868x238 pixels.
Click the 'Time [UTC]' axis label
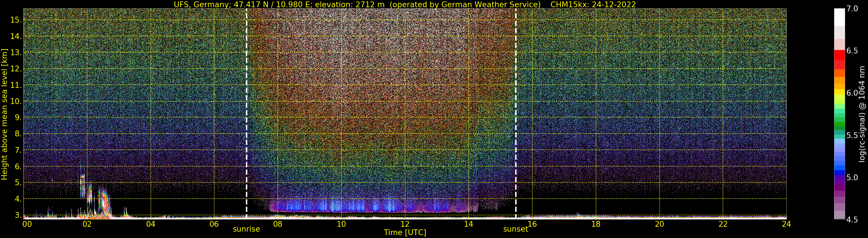405,233
